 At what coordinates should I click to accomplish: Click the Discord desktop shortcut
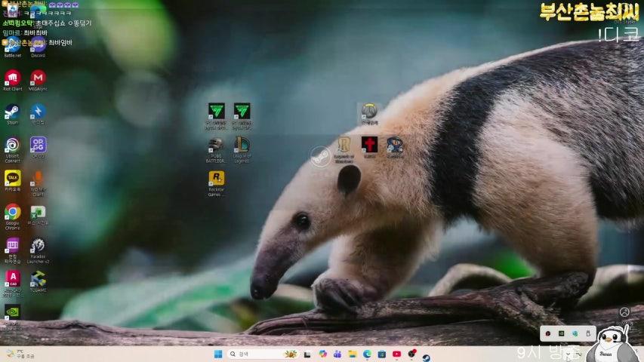[x=38, y=44]
